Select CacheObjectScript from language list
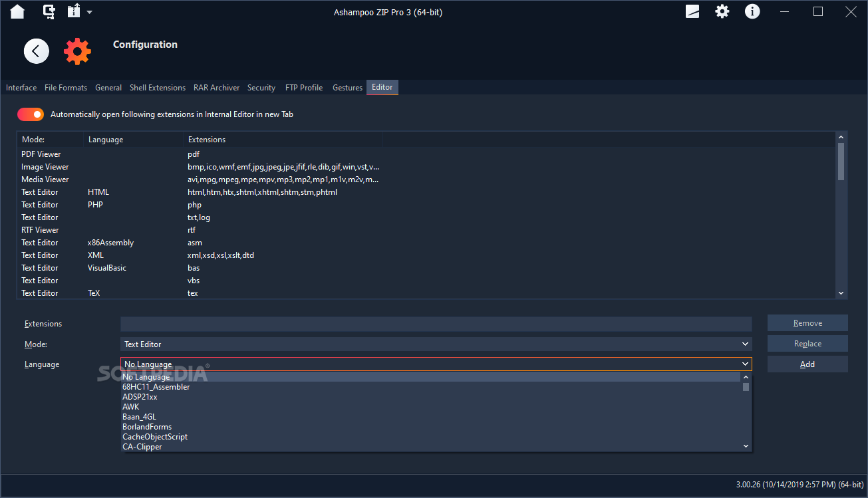The height and width of the screenshot is (498, 868). click(431, 437)
